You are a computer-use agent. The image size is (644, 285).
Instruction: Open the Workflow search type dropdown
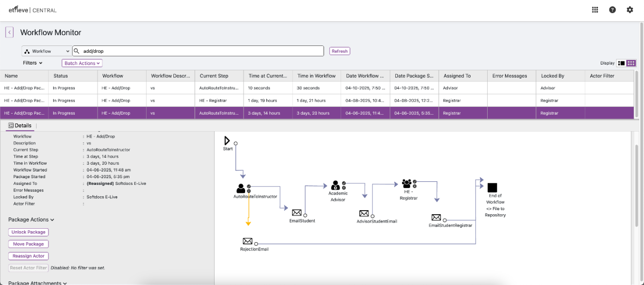pyautogui.click(x=46, y=51)
